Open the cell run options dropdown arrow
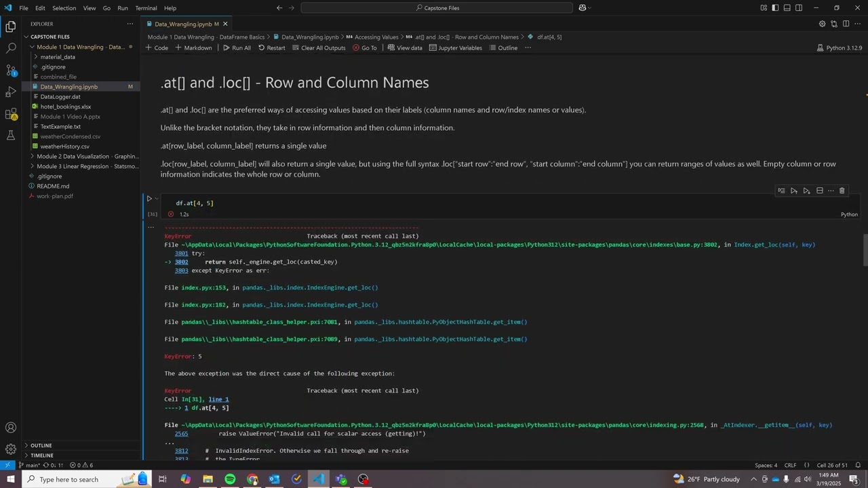Viewport: 868px width, 488px height. coord(157,199)
